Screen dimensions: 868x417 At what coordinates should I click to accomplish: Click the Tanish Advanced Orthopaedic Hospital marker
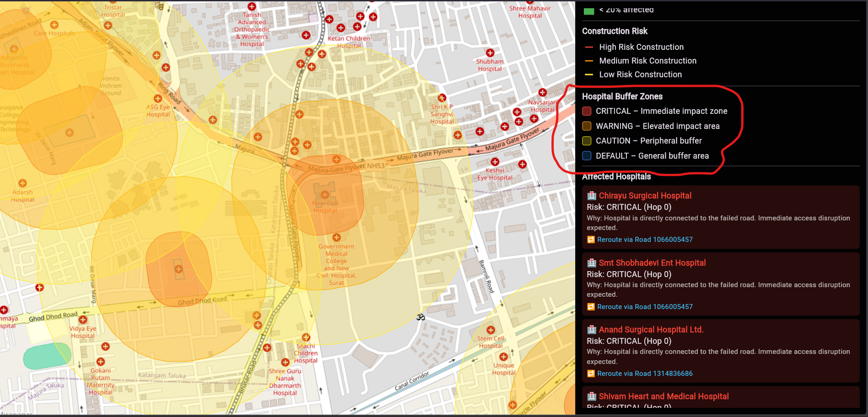tap(252, 6)
